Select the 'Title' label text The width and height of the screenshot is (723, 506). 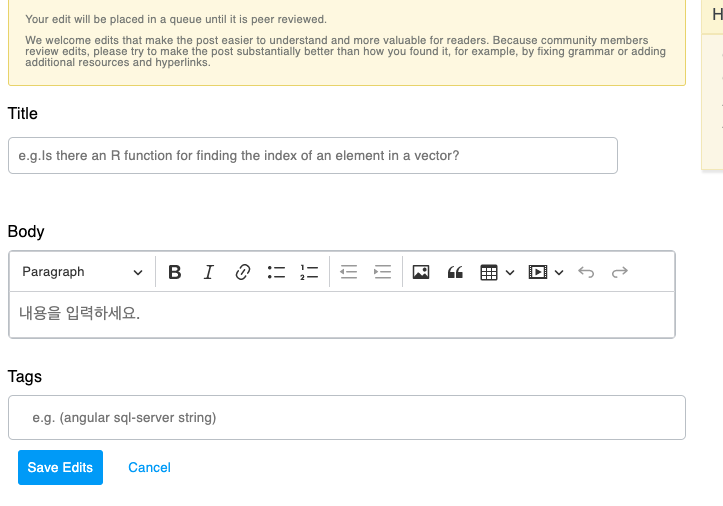pyautogui.click(x=23, y=113)
